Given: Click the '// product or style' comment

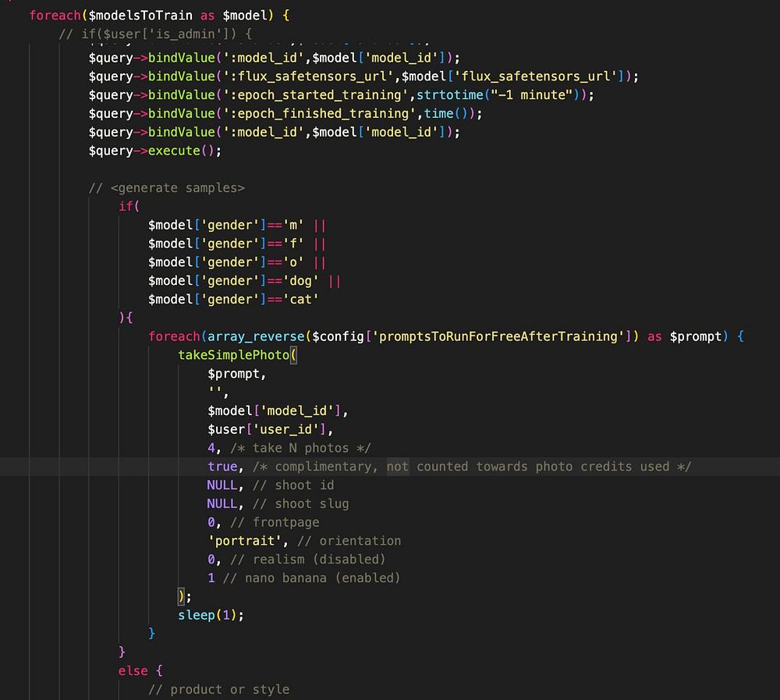Looking at the screenshot, I should (x=219, y=690).
